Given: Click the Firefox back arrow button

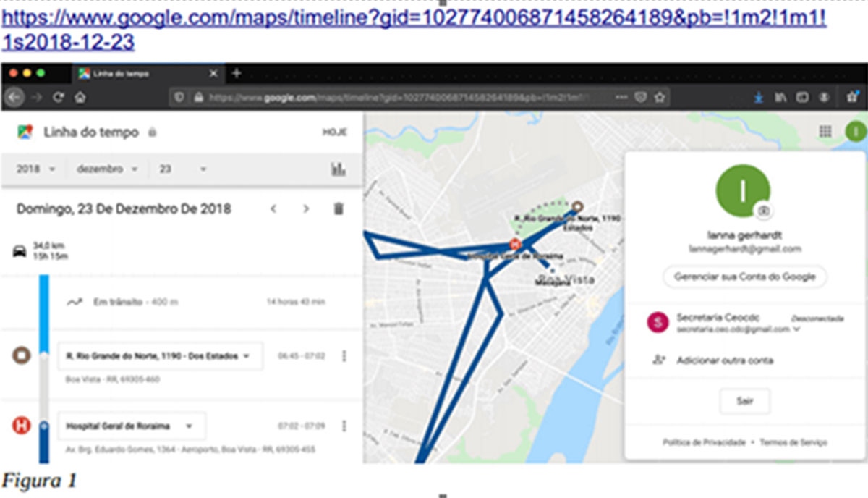Looking at the screenshot, I should (x=14, y=97).
